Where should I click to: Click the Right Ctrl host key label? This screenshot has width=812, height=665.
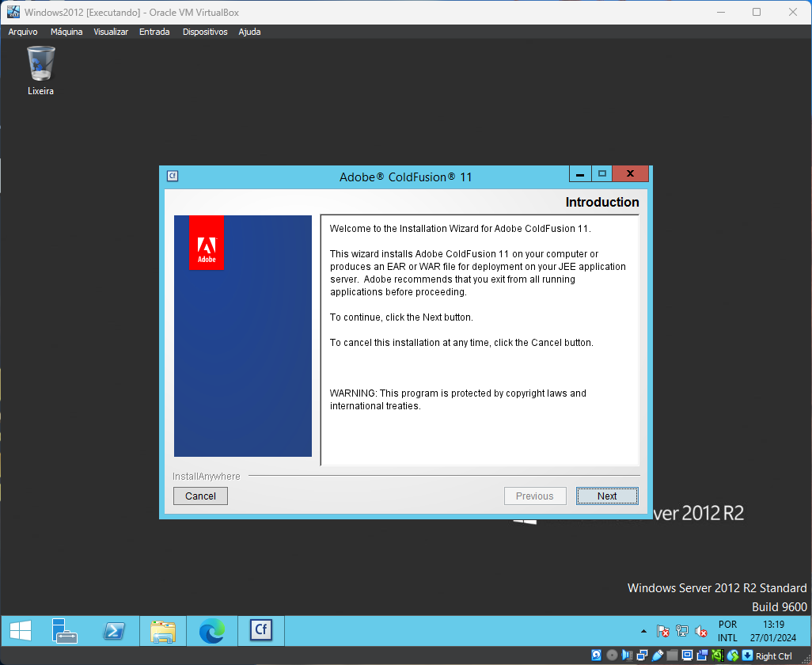774,656
